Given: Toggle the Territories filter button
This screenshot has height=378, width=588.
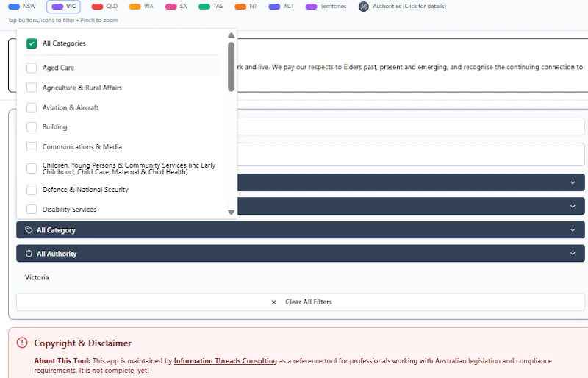Looking at the screenshot, I should click(326, 7).
